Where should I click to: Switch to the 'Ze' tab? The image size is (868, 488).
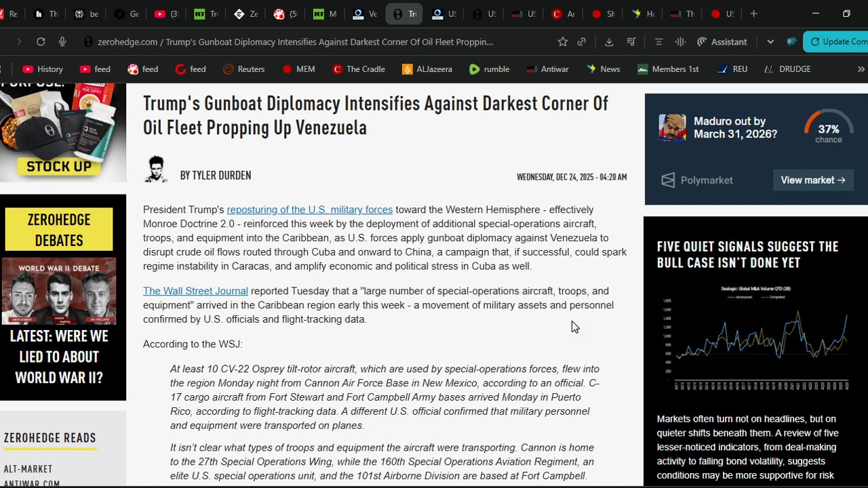245,14
